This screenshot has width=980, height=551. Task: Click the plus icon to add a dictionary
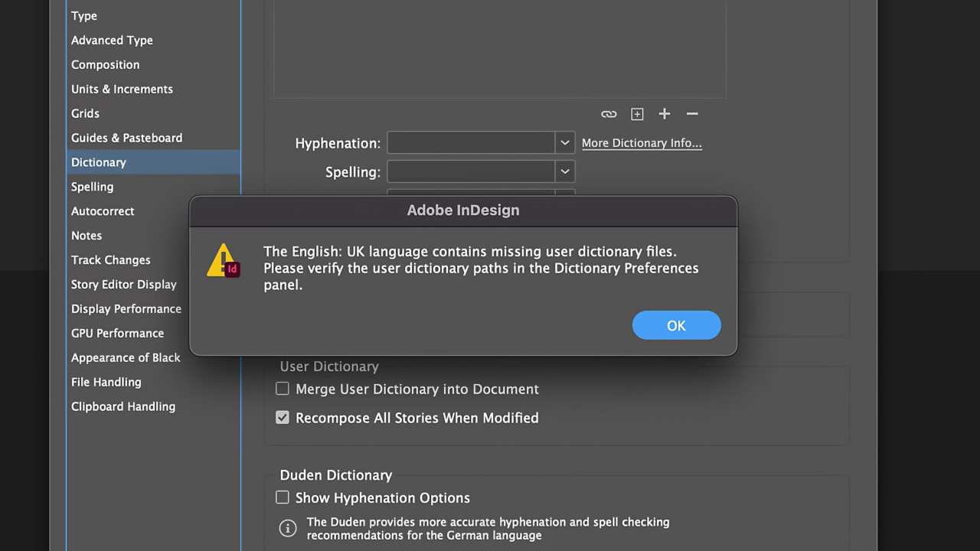(x=665, y=113)
